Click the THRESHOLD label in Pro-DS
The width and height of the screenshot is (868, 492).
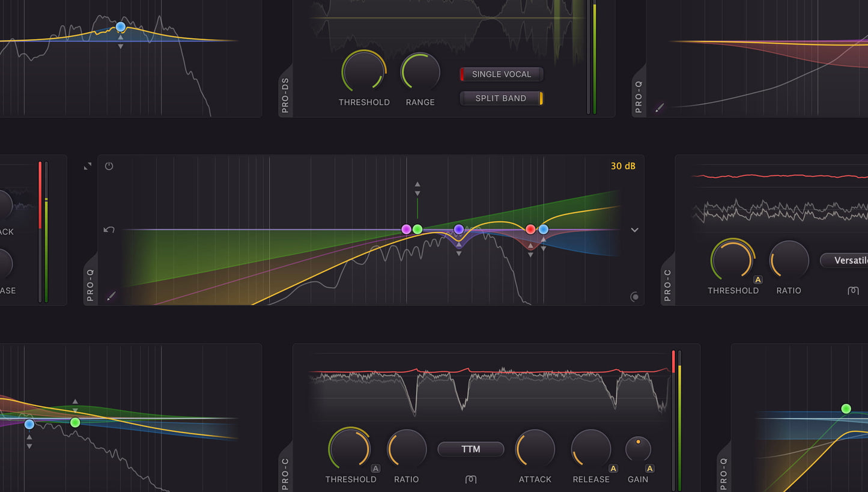tap(364, 102)
